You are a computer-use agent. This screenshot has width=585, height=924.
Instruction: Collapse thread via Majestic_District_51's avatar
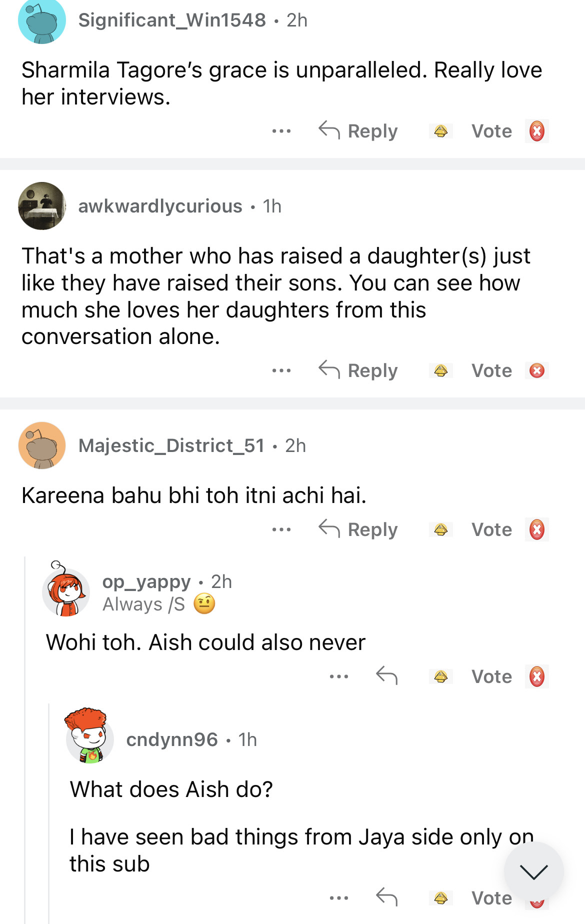42,445
